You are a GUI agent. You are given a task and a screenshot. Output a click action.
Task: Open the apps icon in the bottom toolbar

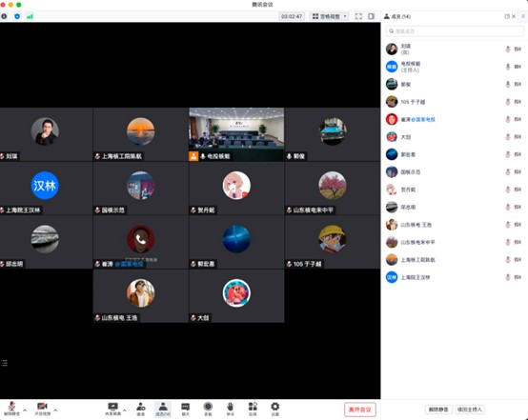[253, 409]
